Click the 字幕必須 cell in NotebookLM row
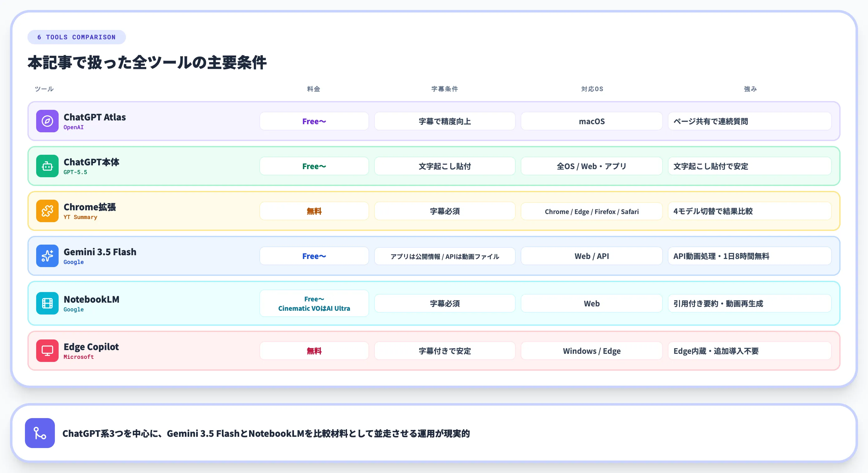Viewport: 868px width, 473px height. 445,303
